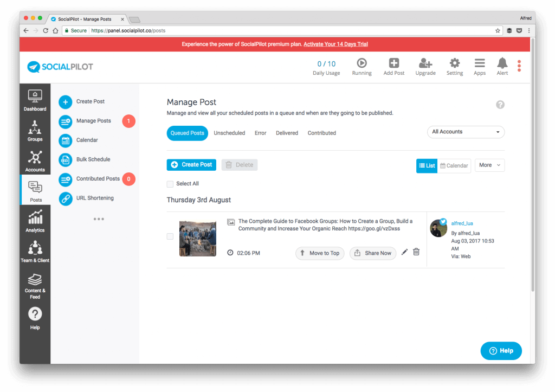Click the post text about Facebook Groups

325,225
